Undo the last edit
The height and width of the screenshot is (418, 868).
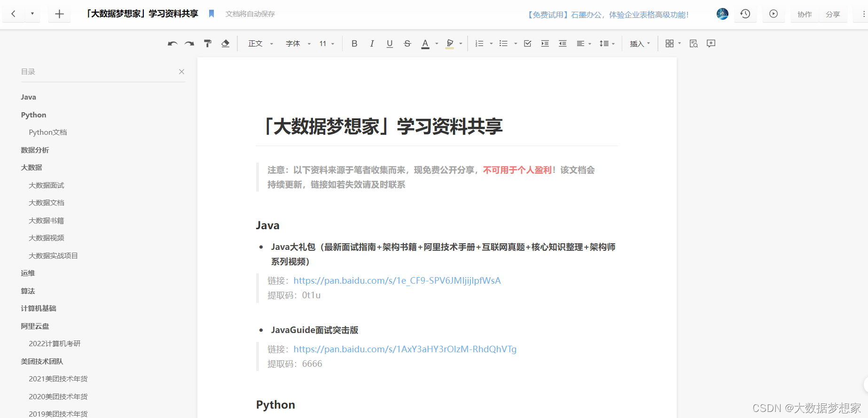pyautogui.click(x=172, y=44)
